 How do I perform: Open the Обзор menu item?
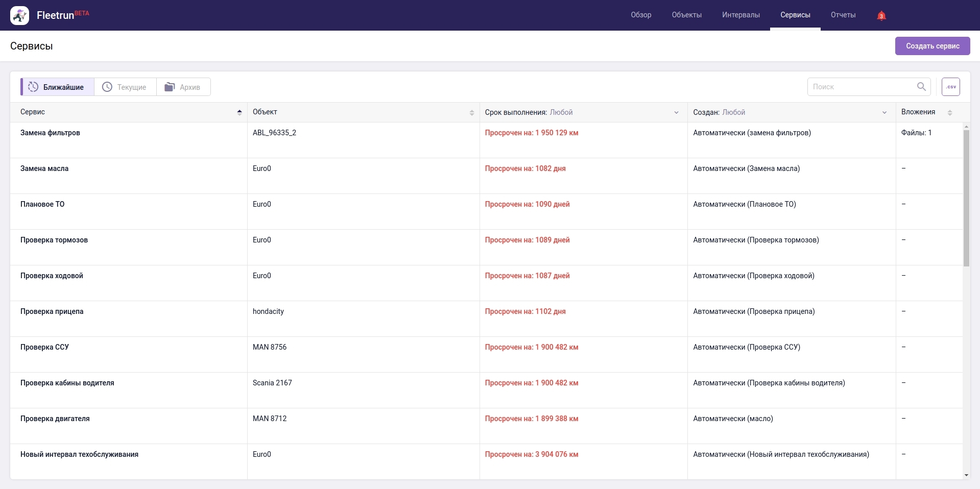[x=641, y=15]
